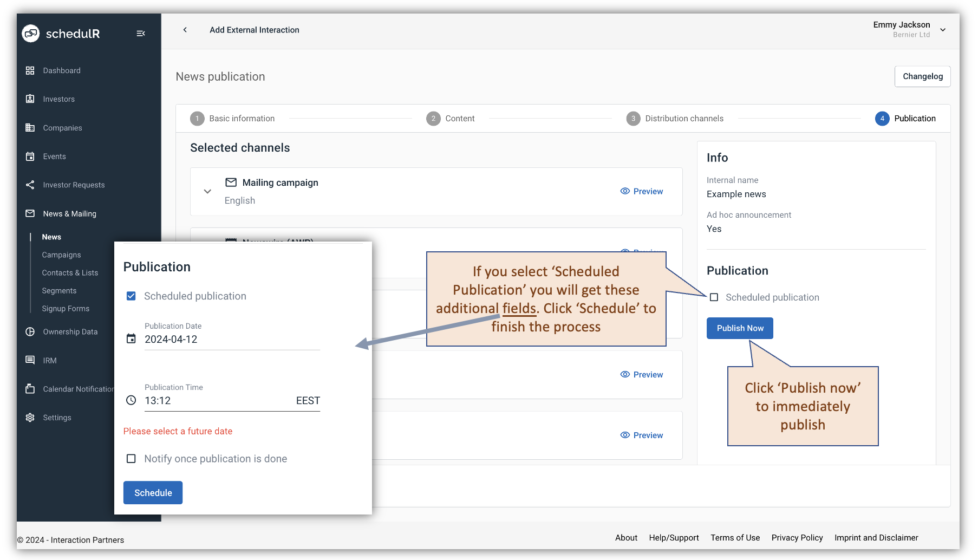Viewport: 978px width, 560px height.
Task: Open the Publication Date picker field
Action: point(232,340)
